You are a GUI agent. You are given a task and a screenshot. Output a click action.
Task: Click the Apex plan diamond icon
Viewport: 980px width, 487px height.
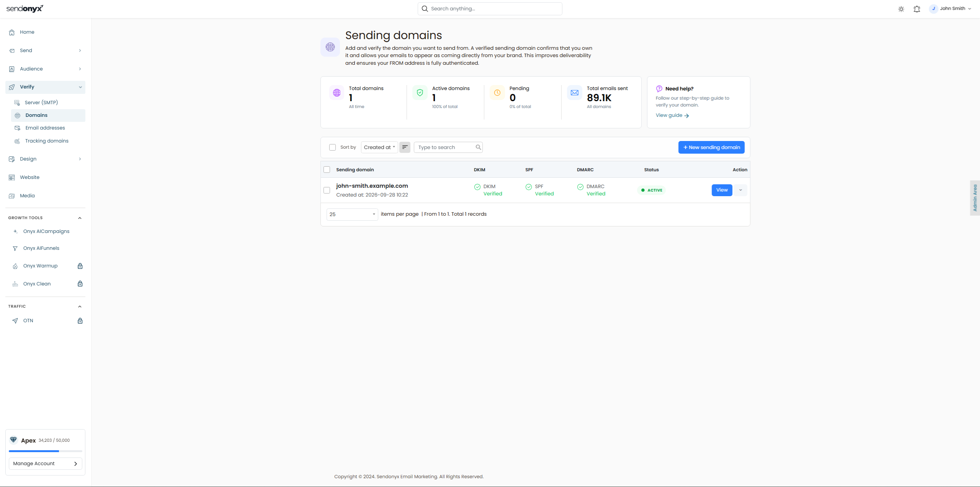tap(13, 440)
